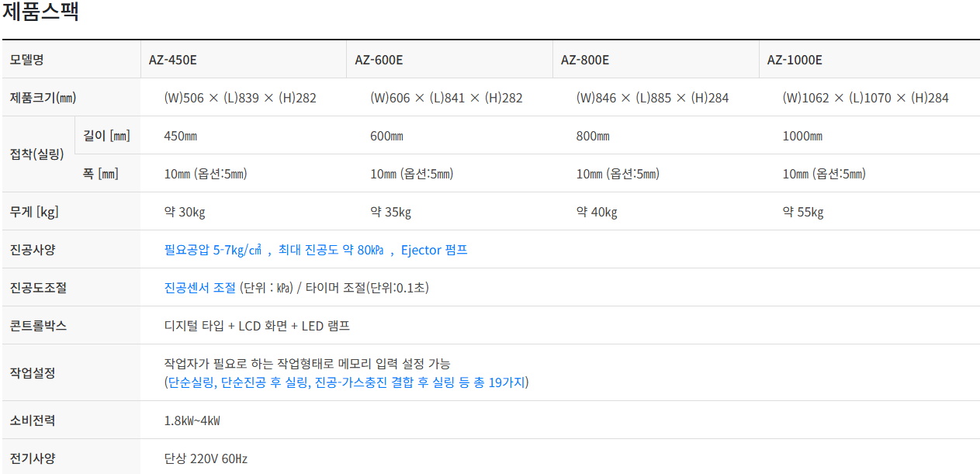Image resolution: width=980 pixels, height=474 pixels.
Task: Click the 콘트롤박스 row label
Action: coord(39,326)
